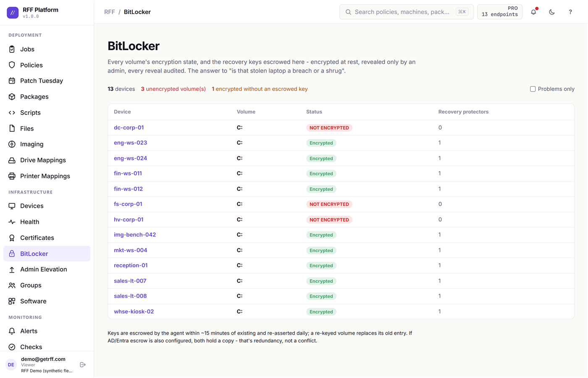Viewport: 588px width, 378px height.
Task: Click the Scripts code brackets icon
Action: (x=12, y=113)
